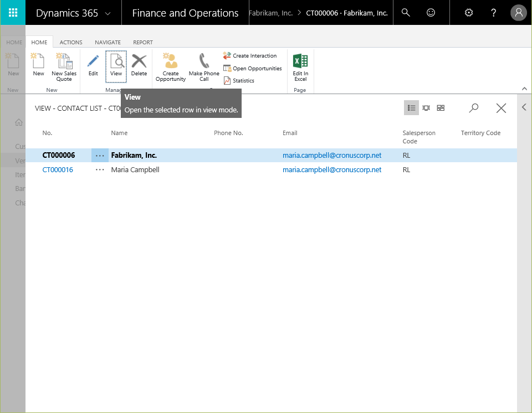Select the Maria Campbell name cell

135,169
